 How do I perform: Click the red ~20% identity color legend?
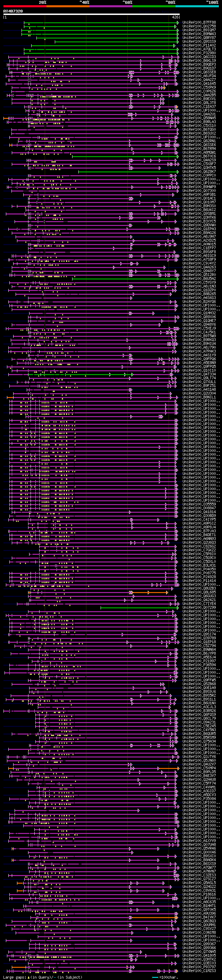[25, 6]
